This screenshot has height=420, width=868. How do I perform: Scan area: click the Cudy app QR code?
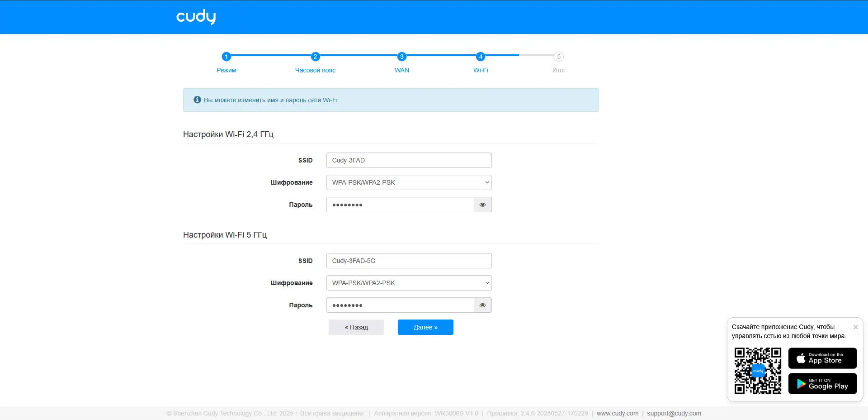coord(758,371)
